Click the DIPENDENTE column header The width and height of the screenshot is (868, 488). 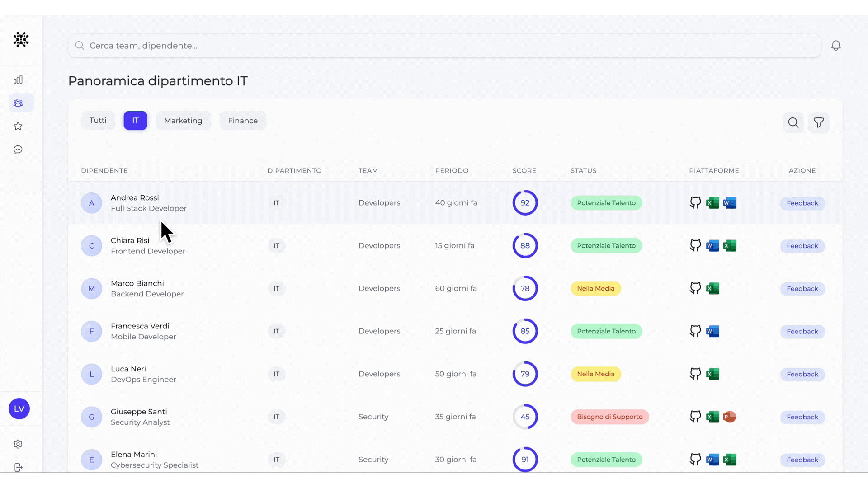click(x=104, y=171)
